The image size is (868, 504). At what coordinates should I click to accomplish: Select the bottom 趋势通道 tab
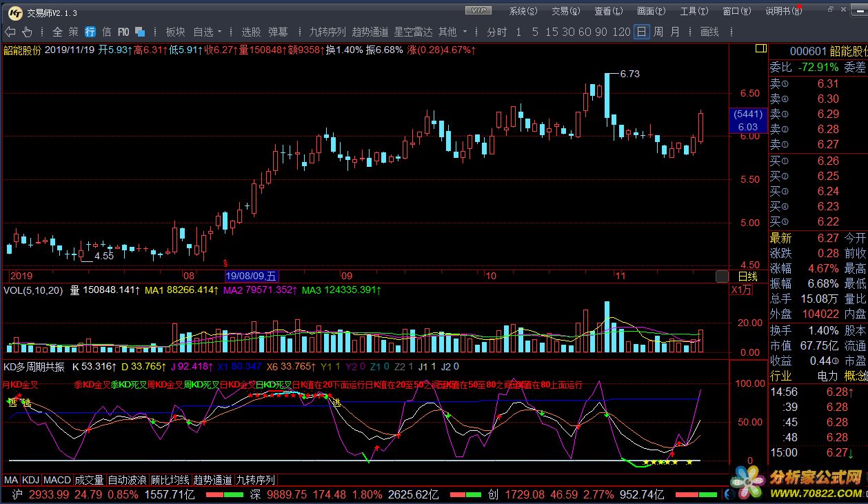tap(213, 480)
